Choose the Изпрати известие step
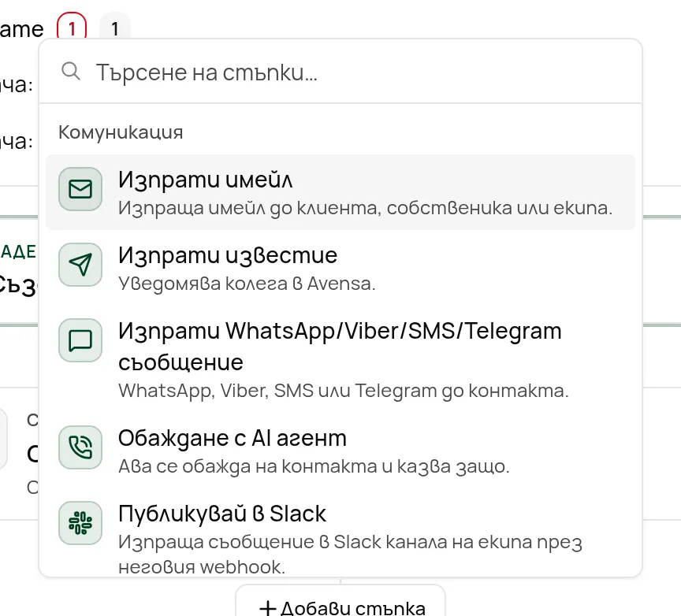681x616 pixels. (340, 267)
